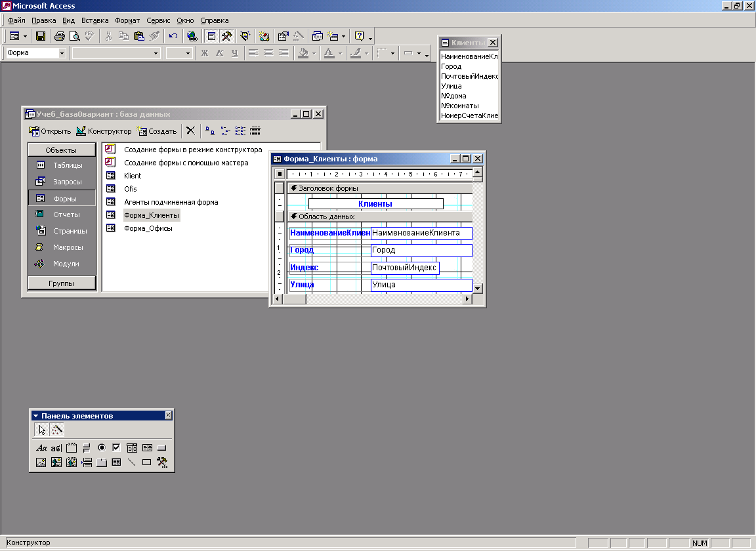Click Создать in the database window
The height and width of the screenshot is (551, 756).
point(157,131)
